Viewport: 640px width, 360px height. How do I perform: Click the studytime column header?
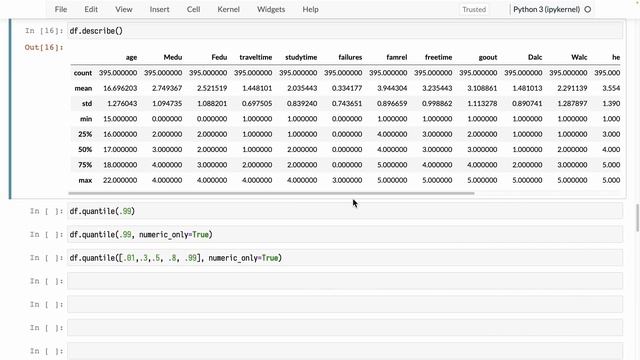[301, 58]
